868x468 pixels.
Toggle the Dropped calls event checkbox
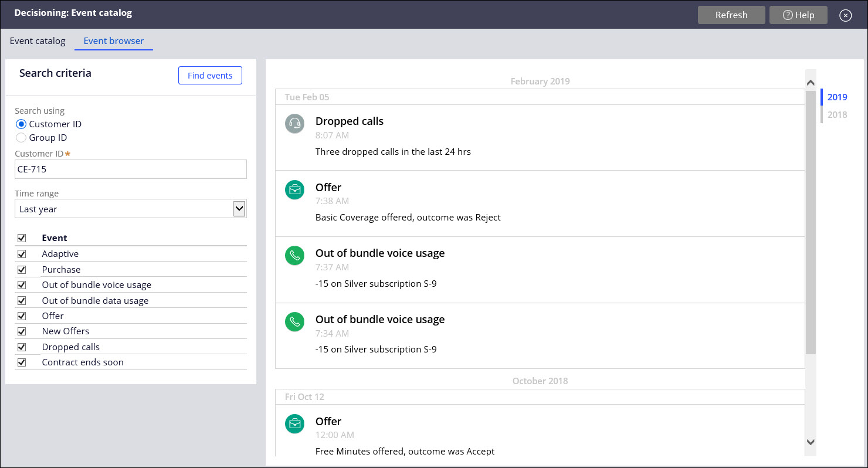(22, 347)
